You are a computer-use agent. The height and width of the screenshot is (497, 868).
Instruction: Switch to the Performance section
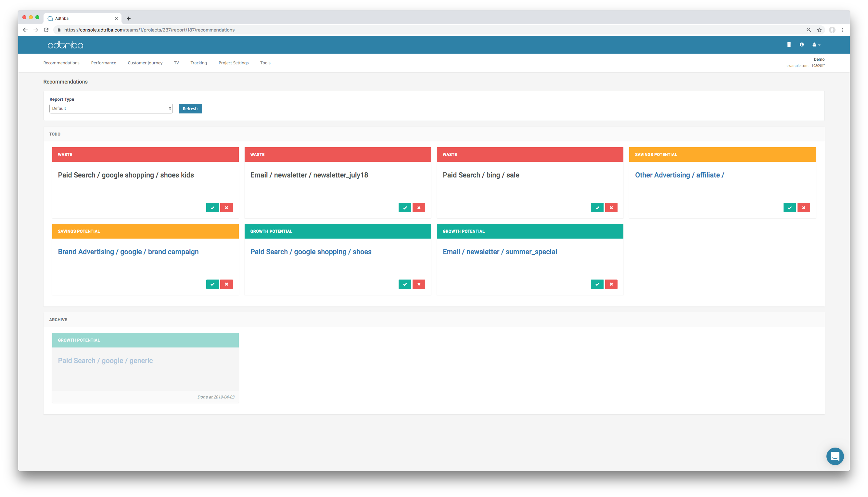tap(103, 63)
